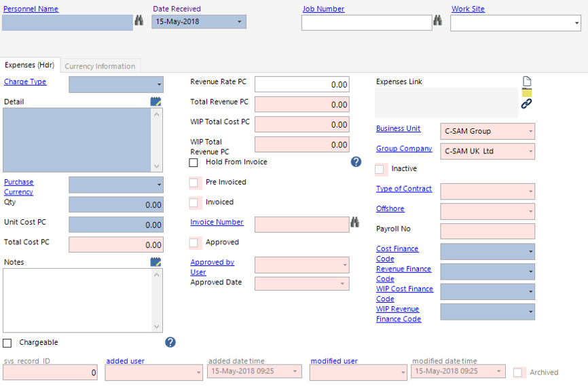Viewport: 588px width, 391px height.
Task: Click binoculars search icon beside Personnel Name
Action: [139, 22]
